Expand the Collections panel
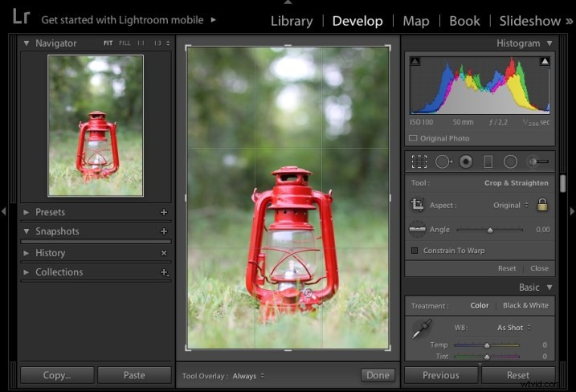 click(26, 272)
